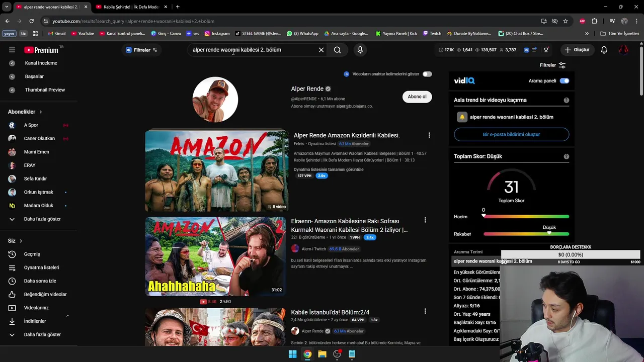The height and width of the screenshot is (362, 644).
Task: Open Chrome from the Windows taskbar
Action: click(307, 354)
